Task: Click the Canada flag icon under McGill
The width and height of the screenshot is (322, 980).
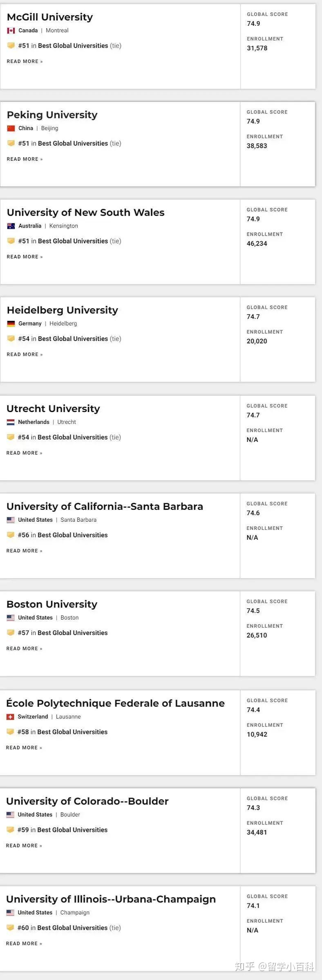Action: tap(11, 31)
